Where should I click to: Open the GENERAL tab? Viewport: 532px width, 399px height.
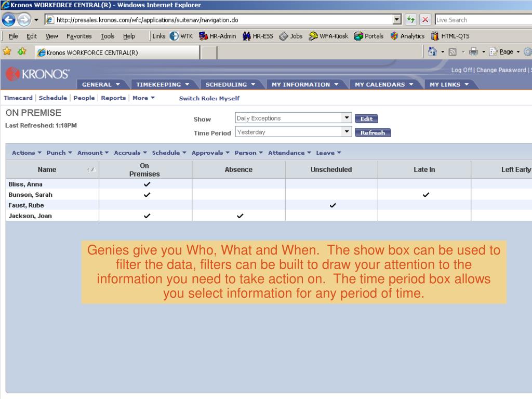point(101,85)
